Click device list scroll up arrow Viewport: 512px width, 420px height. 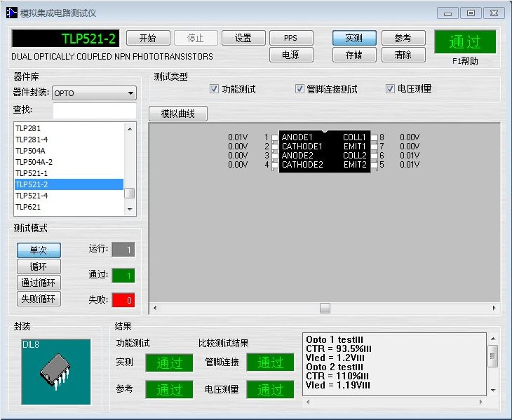[x=130, y=129]
